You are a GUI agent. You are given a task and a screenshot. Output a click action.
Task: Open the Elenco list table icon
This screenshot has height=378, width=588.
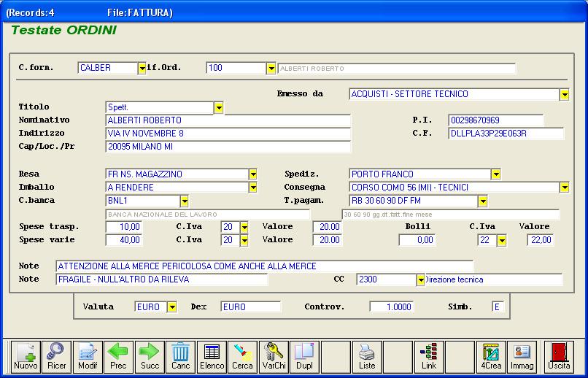pyautogui.click(x=212, y=357)
